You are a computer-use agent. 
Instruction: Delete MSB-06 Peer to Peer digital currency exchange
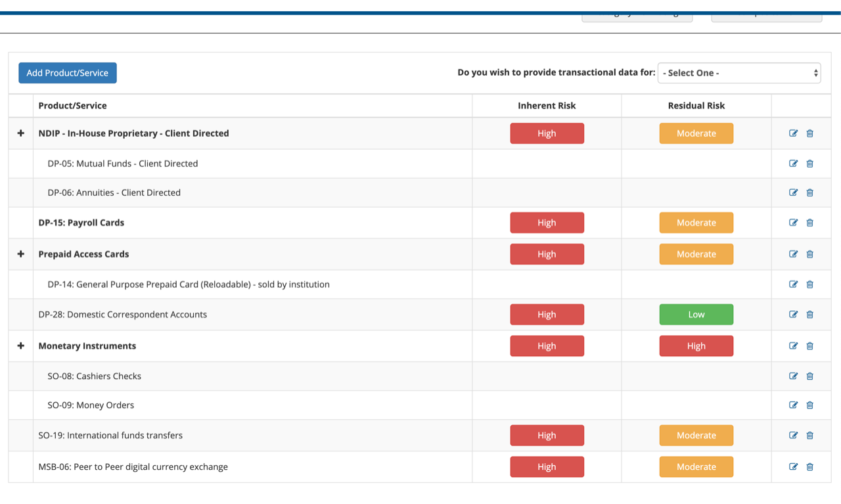tap(809, 467)
